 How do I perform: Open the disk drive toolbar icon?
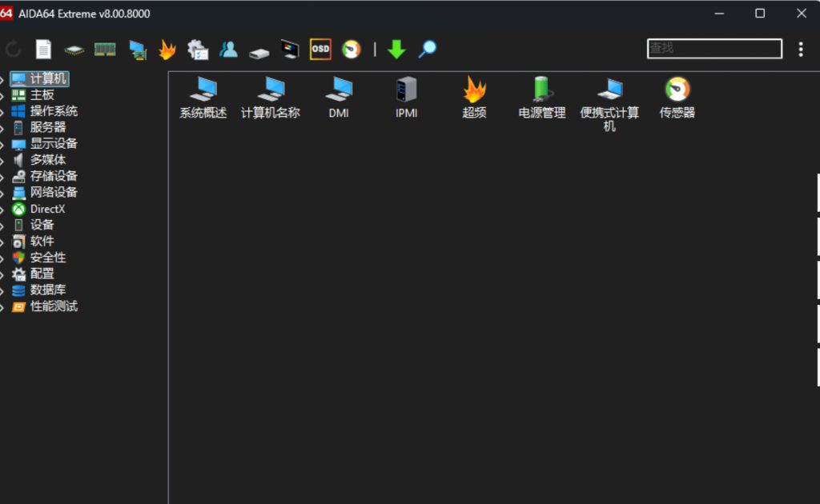[x=259, y=53]
